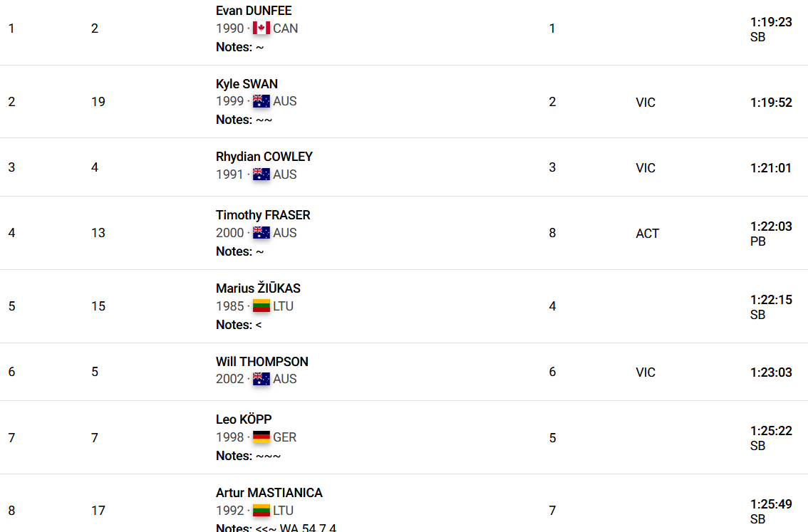Click Timothy Fraser's 1:22:03 PB result
Image resolution: width=808 pixels, height=532 pixels.
pos(771,226)
